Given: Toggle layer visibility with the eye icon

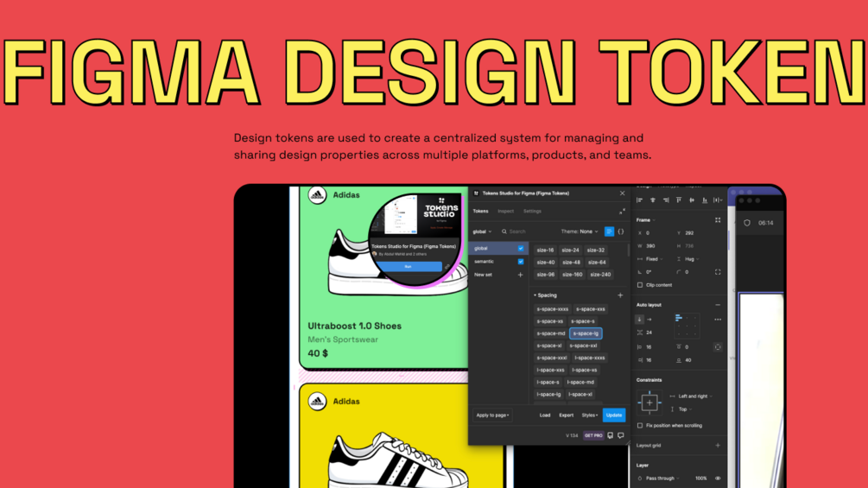Looking at the screenshot, I should (718, 478).
